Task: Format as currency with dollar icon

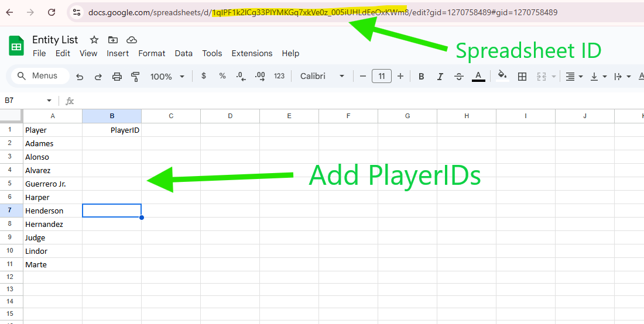Action: point(203,76)
